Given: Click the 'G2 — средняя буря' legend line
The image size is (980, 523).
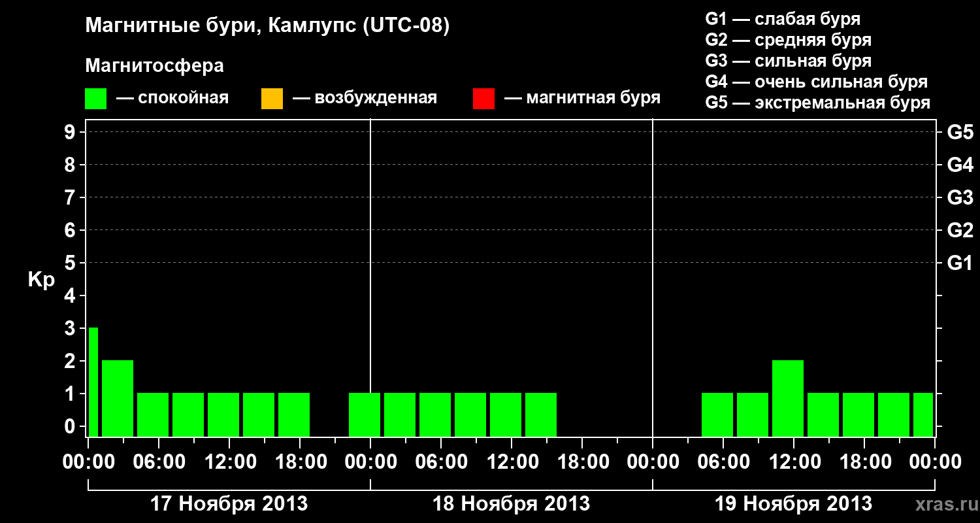Looking at the screenshot, I should (788, 40).
